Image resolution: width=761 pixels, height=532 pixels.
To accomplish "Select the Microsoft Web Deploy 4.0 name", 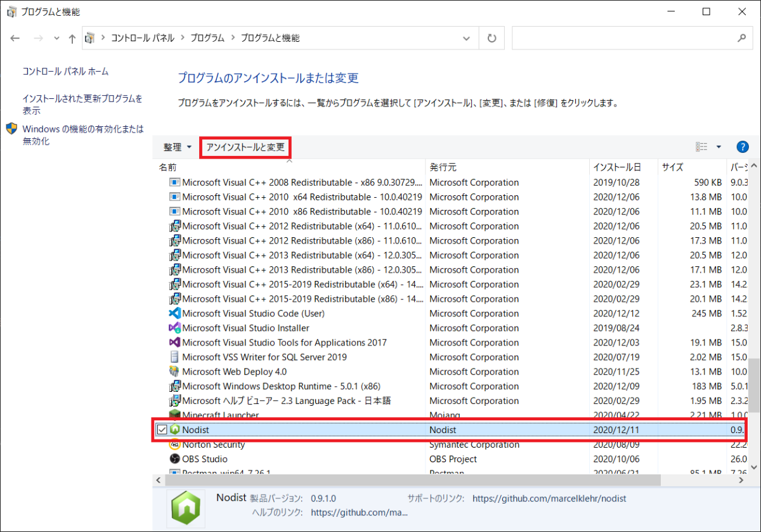I will pos(234,372).
